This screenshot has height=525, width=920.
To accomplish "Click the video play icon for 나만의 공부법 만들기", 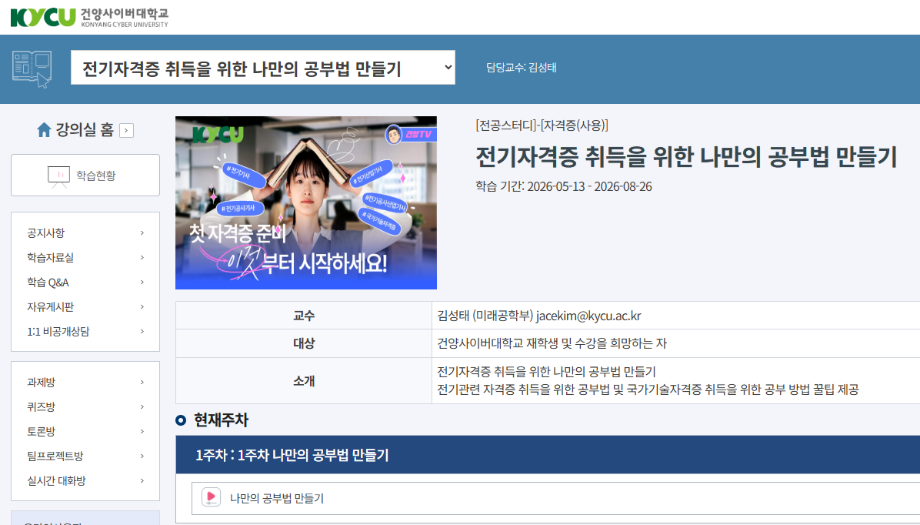I will tap(211, 497).
